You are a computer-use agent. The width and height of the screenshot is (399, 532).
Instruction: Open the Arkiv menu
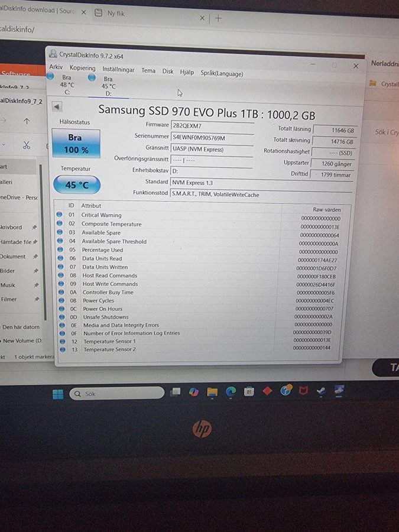pyautogui.click(x=56, y=67)
